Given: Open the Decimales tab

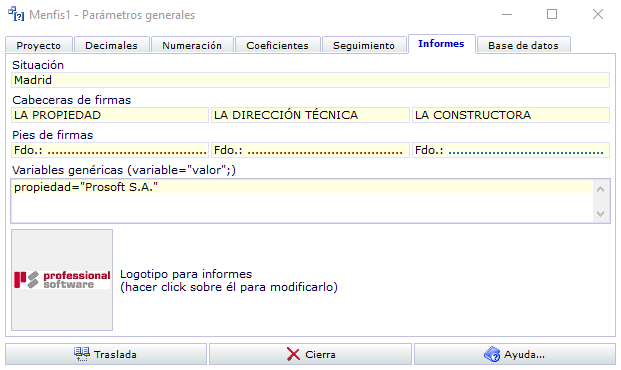Looking at the screenshot, I should pyautogui.click(x=112, y=45).
